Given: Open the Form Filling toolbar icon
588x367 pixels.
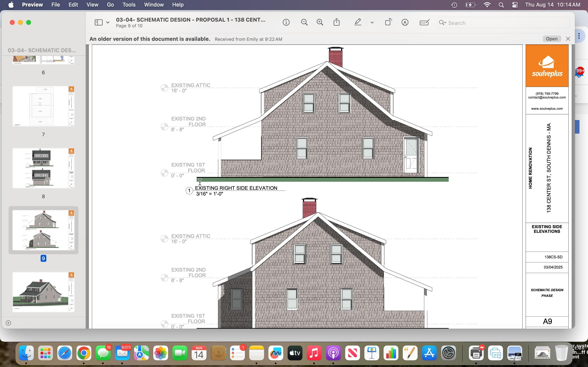Looking at the screenshot, I should point(424,23).
